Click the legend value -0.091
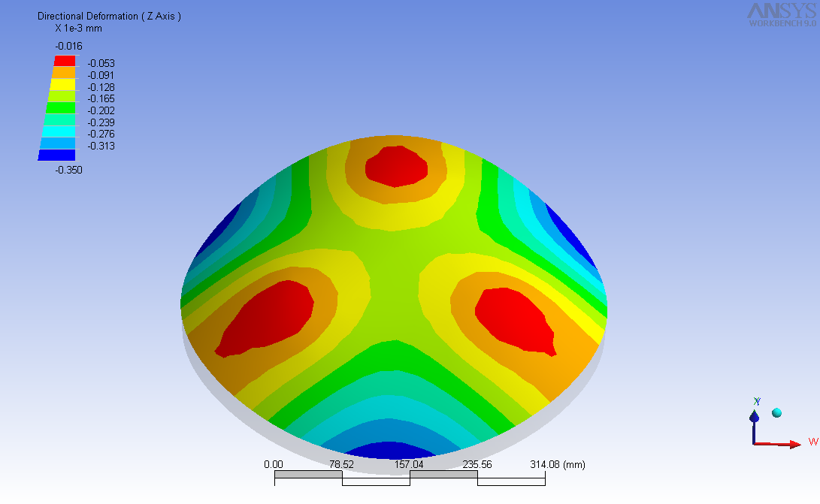This screenshot has height=504, width=820. click(101, 75)
